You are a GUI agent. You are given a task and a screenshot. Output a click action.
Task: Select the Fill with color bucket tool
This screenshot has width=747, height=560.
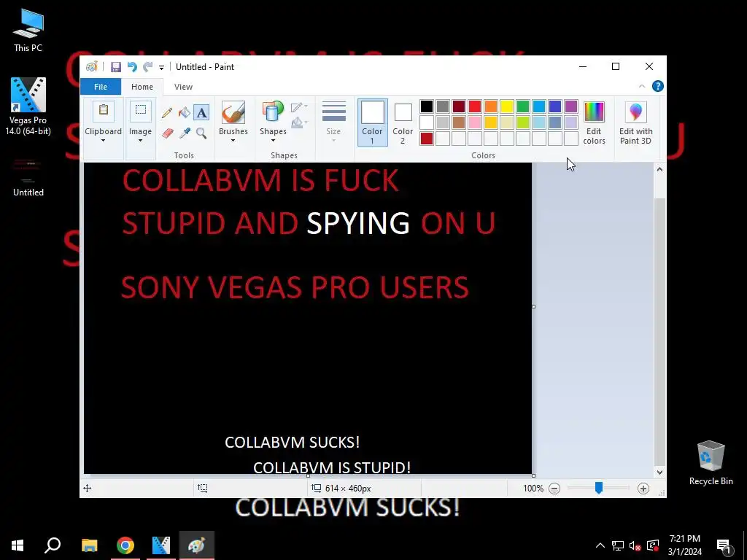coord(185,113)
